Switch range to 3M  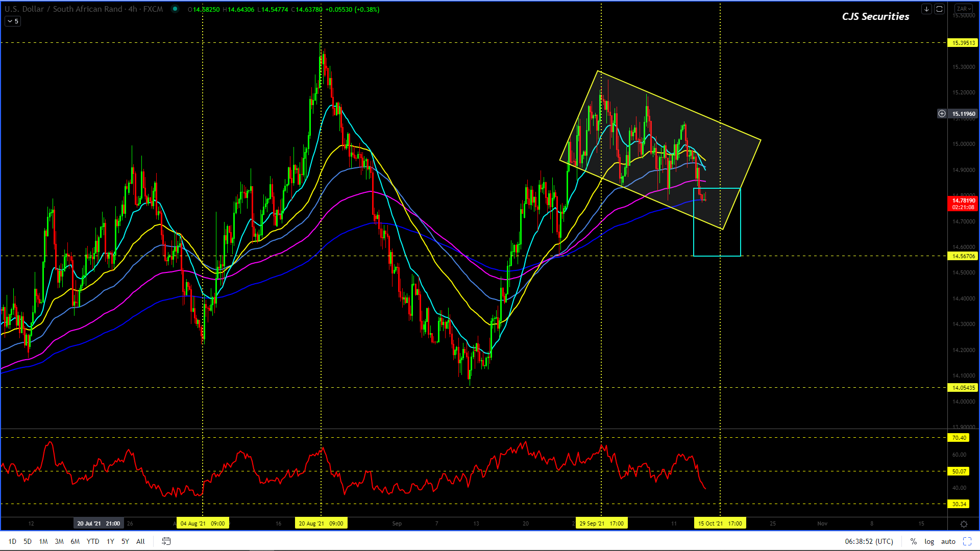coord(59,541)
